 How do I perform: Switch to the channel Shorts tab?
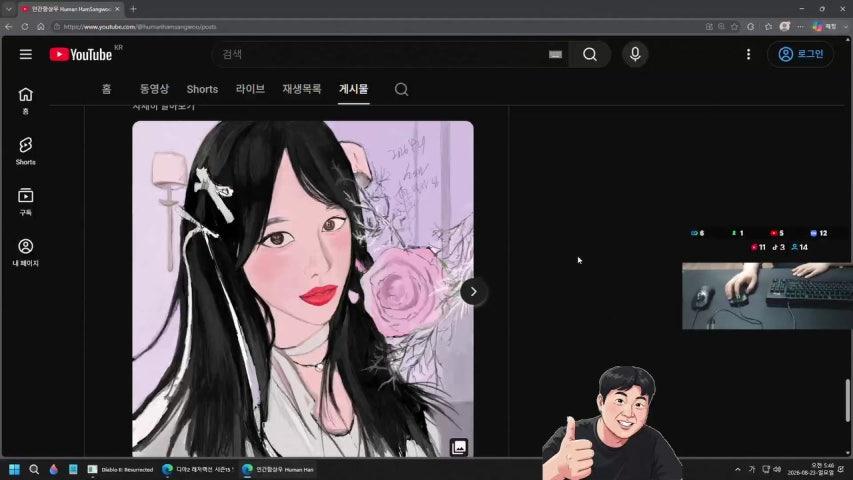point(202,89)
